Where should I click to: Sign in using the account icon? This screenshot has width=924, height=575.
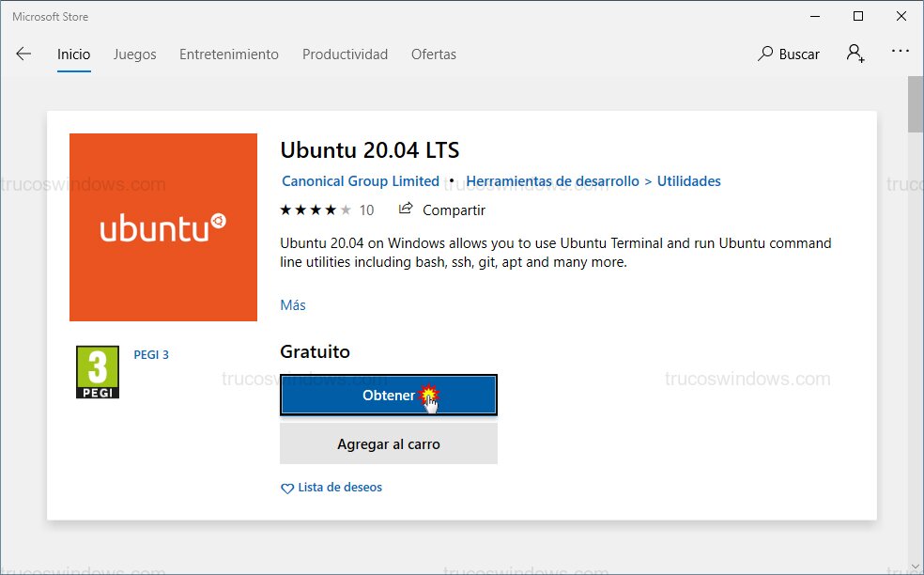pos(855,54)
